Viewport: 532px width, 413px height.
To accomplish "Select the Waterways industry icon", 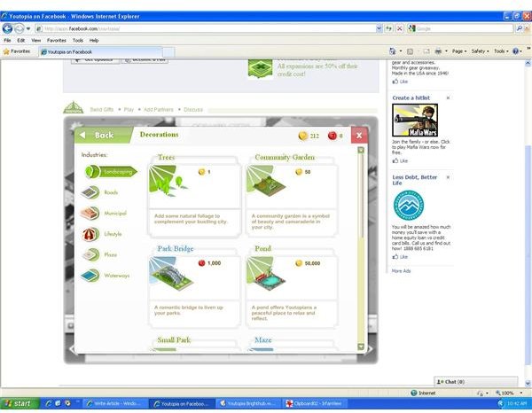I will point(90,276).
